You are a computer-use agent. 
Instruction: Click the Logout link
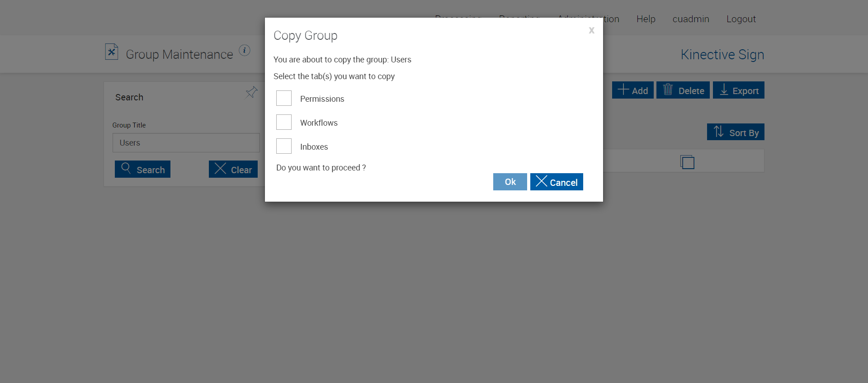741,19
